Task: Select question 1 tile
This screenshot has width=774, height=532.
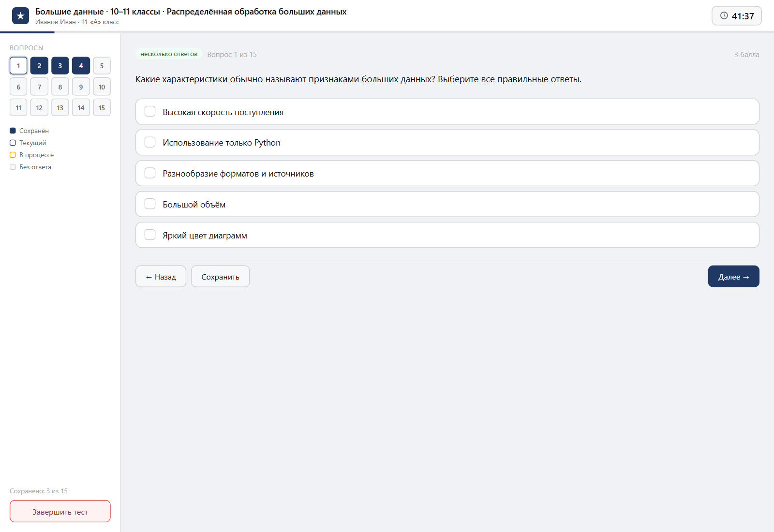Action: (18, 66)
